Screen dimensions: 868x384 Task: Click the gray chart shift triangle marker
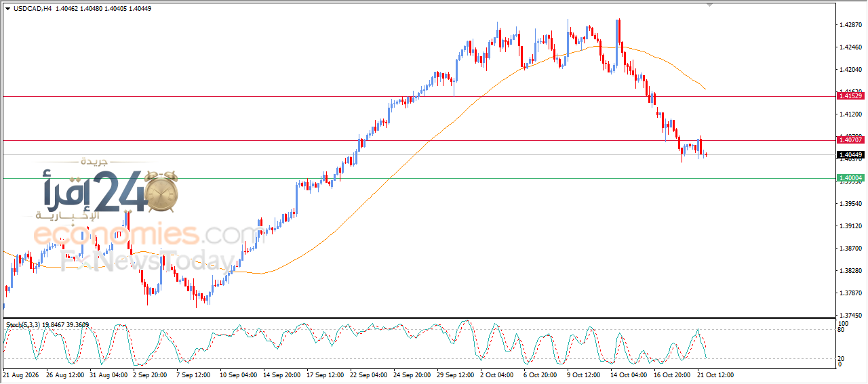coord(710,5)
